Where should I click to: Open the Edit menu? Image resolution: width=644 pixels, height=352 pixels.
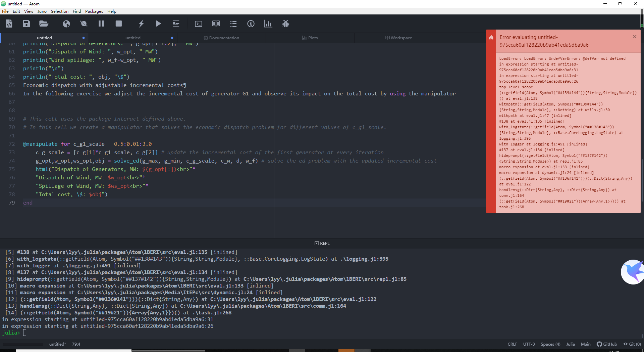[x=16, y=11]
